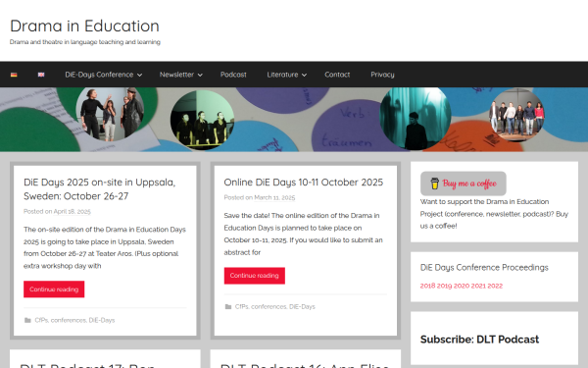Click the Buy me a coffee button
The height and width of the screenshot is (368, 588).
click(464, 184)
